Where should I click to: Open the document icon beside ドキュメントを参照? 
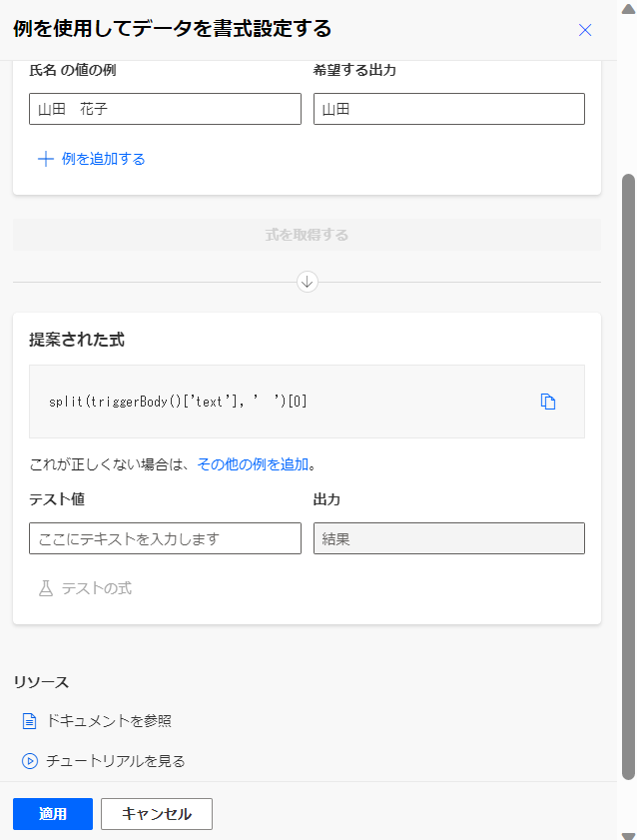(x=29, y=721)
